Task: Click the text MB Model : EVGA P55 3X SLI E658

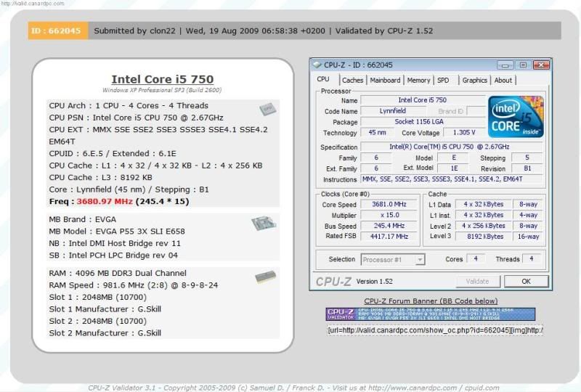Action: 117,232
